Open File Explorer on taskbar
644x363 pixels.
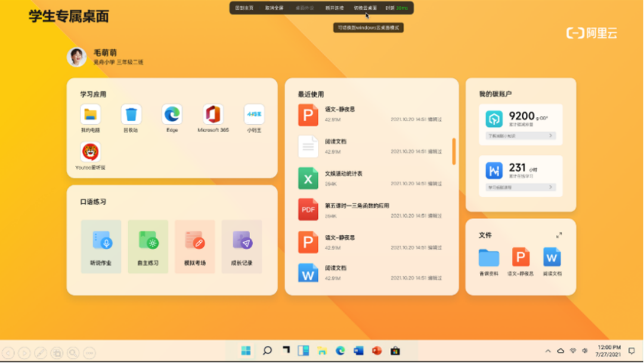[x=322, y=350]
